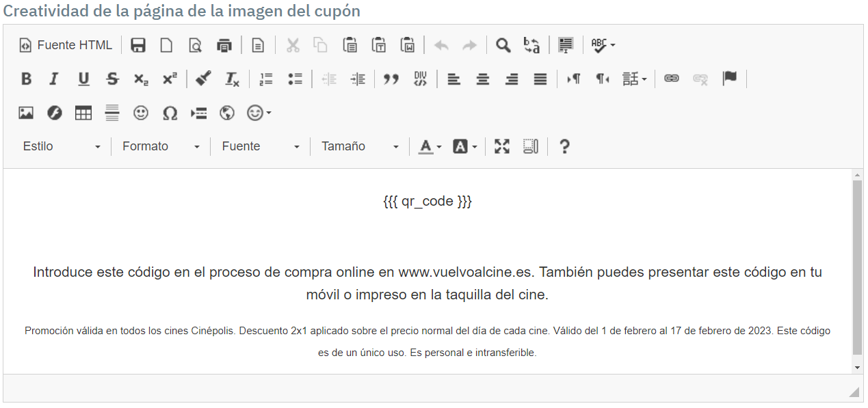Open the Fuente font dropdown

coord(261,146)
